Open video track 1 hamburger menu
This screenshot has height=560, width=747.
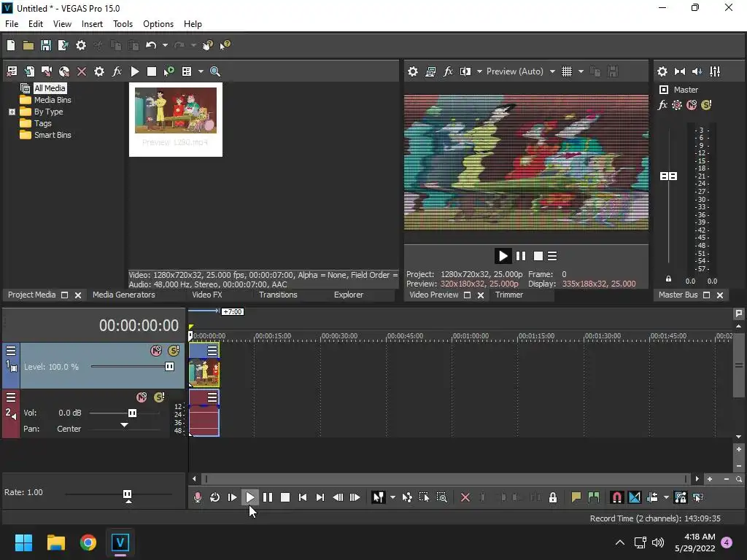point(11,351)
